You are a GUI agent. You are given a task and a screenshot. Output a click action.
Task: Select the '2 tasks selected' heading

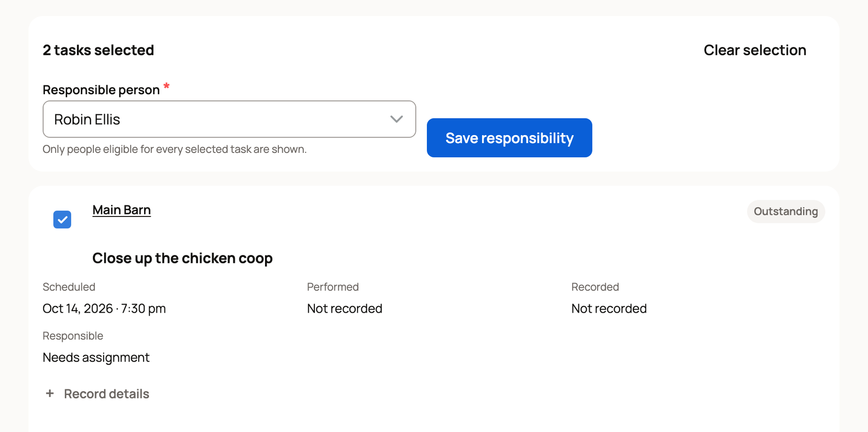(98, 50)
